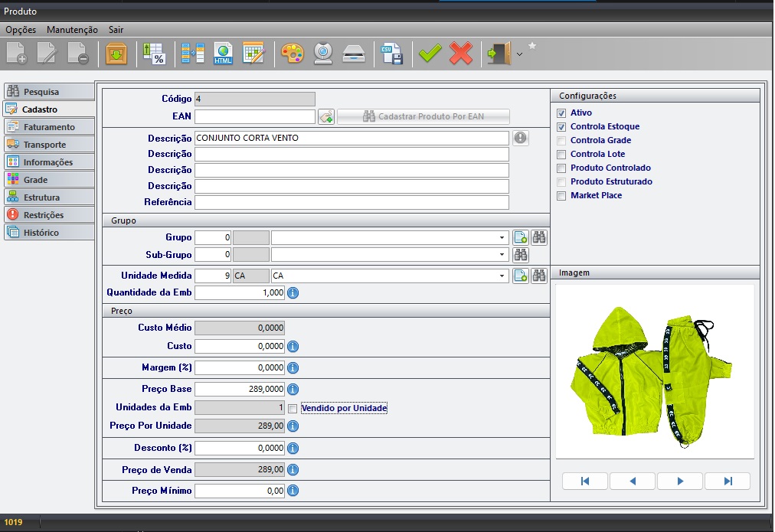Open the Sub-Grupo dropdown
775x532 pixels.
tap(502, 254)
